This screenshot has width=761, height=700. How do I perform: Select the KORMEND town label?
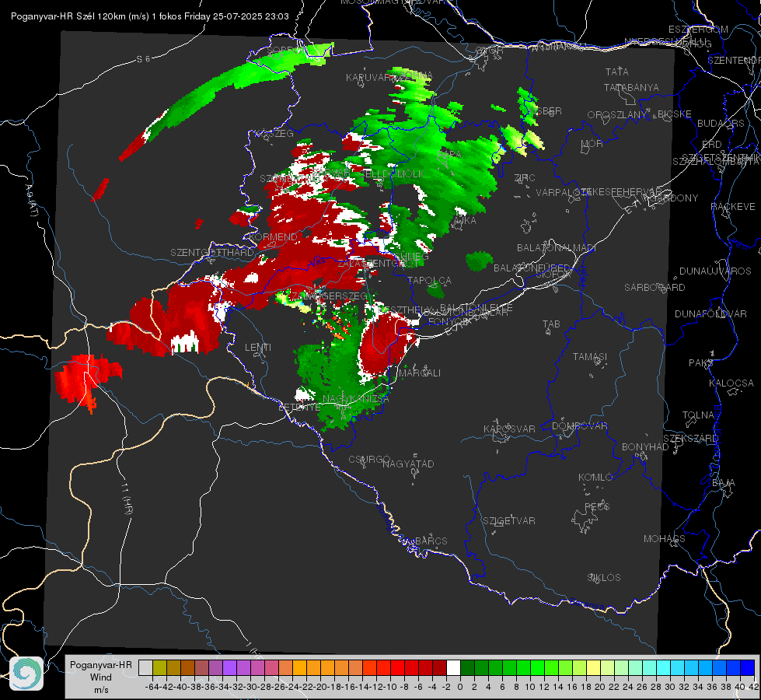click(x=274, y=237)
